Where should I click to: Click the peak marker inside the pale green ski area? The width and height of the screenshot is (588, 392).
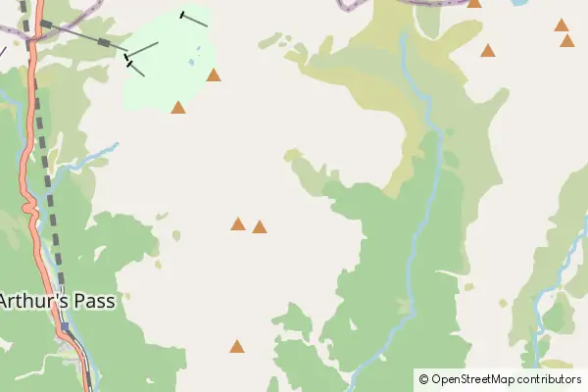[214, 75]
